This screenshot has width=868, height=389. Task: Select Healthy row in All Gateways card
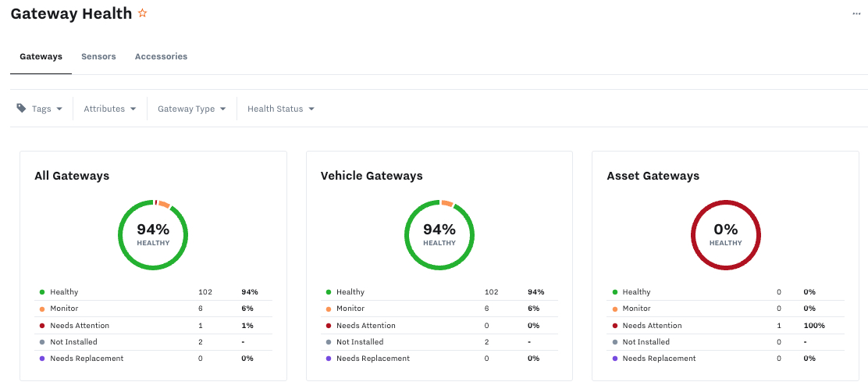(153, 292)
